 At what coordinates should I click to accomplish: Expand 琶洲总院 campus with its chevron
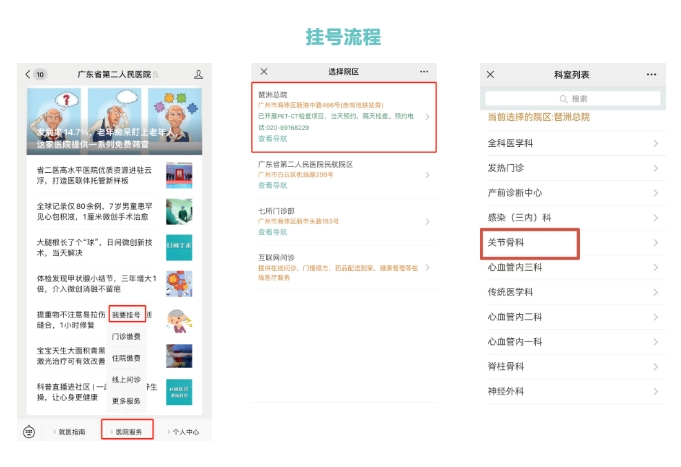(427, 116)
